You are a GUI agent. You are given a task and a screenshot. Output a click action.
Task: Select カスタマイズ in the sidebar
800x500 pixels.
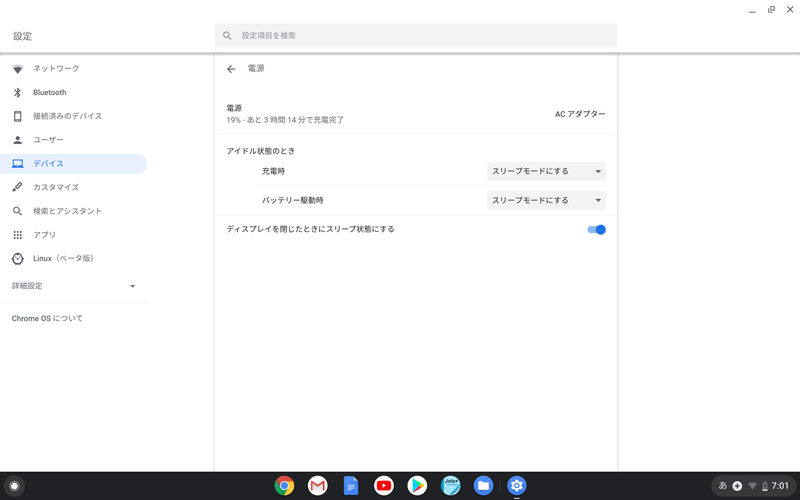tap(73, 187)
